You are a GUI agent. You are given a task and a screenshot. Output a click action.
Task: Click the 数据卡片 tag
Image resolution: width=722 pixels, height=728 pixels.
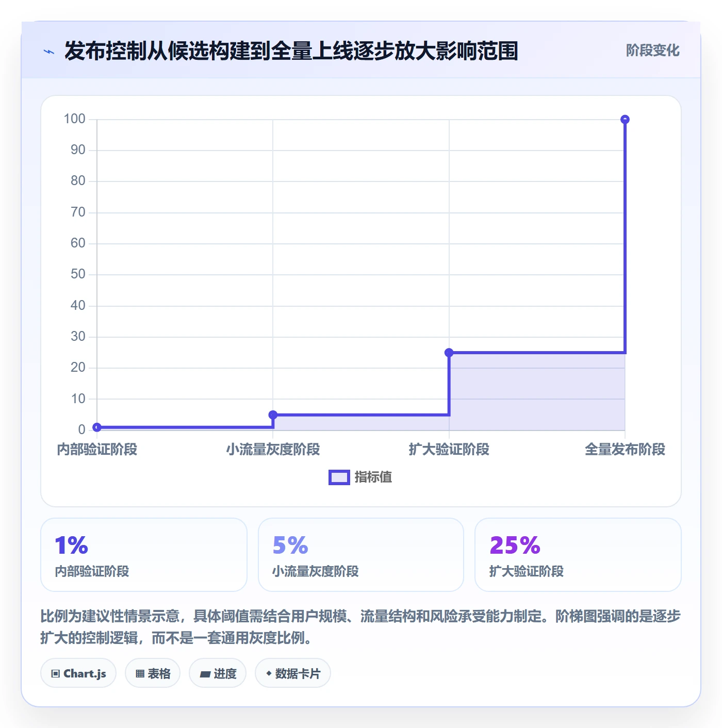[x=293, y=673]
